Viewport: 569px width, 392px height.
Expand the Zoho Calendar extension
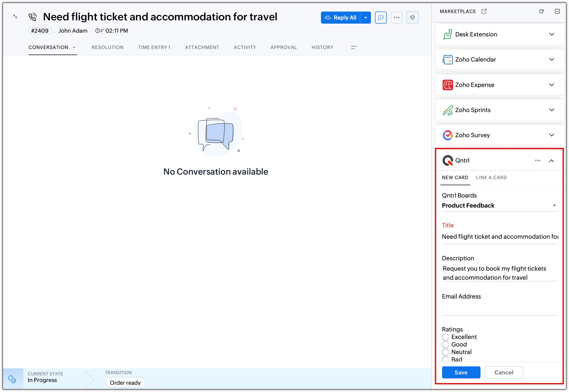551,60
